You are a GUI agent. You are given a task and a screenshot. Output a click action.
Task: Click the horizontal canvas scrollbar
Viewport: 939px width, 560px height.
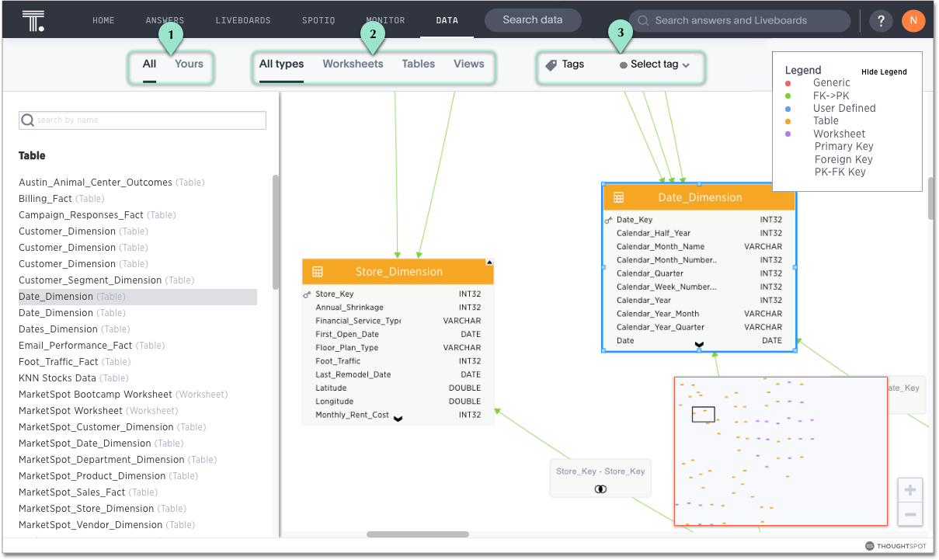pyautogui.click(x=417, y=534)
